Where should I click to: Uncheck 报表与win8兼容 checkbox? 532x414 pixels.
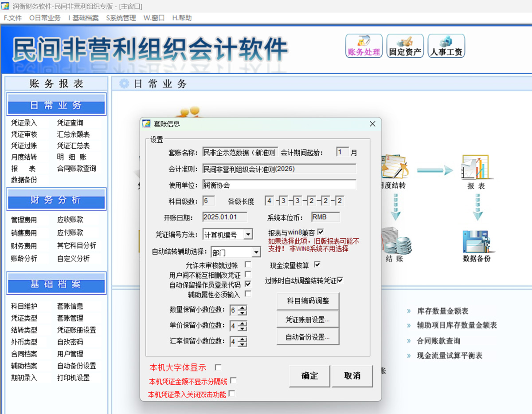click(321, 232)
